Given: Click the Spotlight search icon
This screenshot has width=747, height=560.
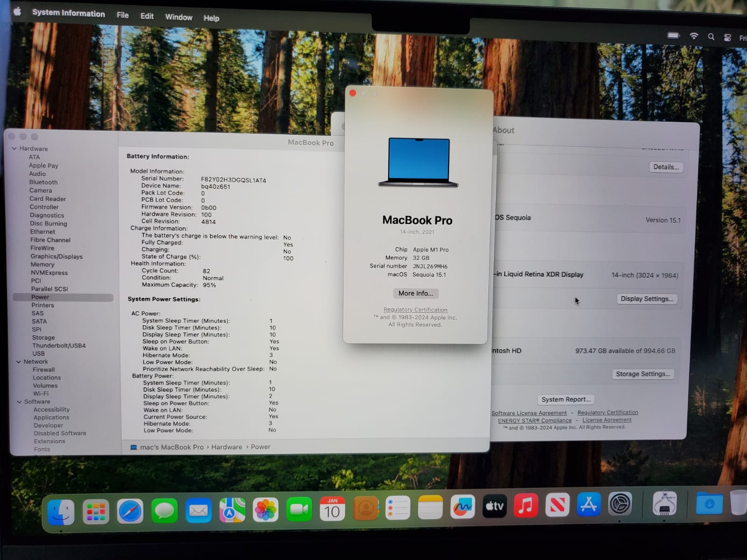Looking at the screenshot, I should coord(711,37).
